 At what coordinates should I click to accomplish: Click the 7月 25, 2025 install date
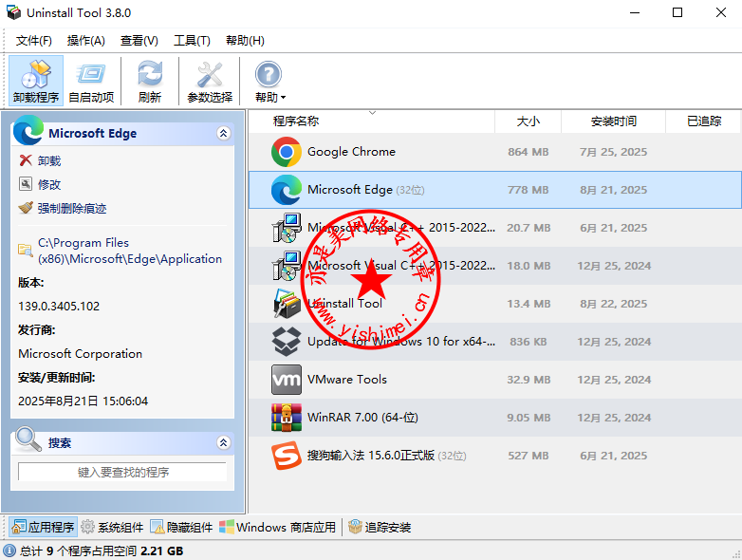pos(613,152)
